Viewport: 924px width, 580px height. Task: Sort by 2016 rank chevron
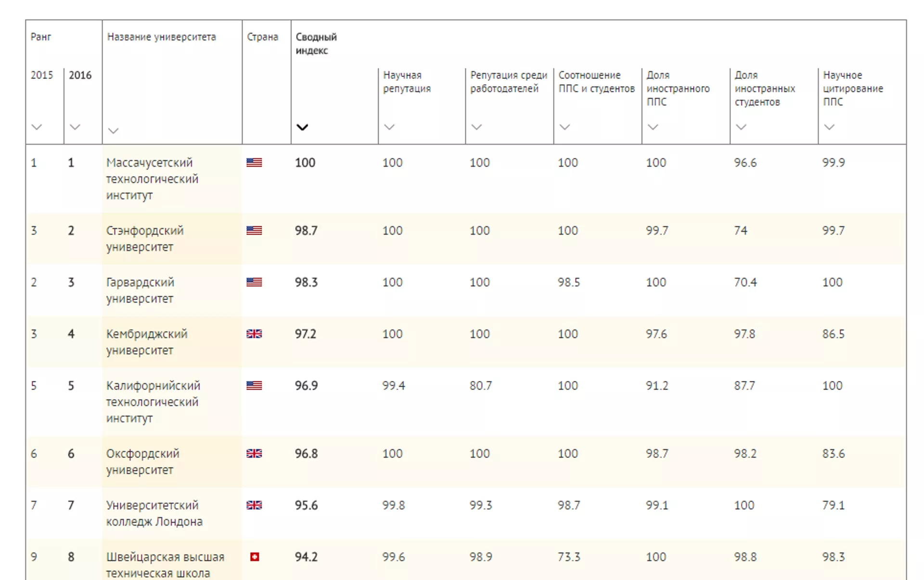tap(75, 127)
